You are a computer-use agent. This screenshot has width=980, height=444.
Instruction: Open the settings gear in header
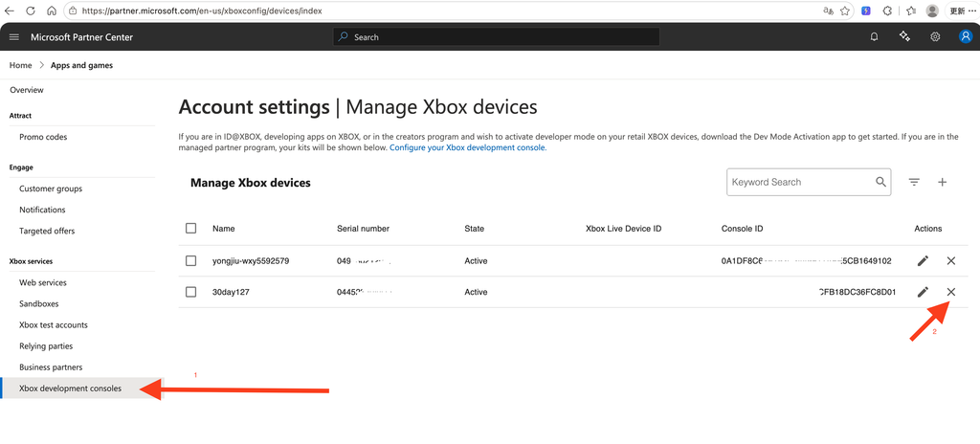click(935, 37)
